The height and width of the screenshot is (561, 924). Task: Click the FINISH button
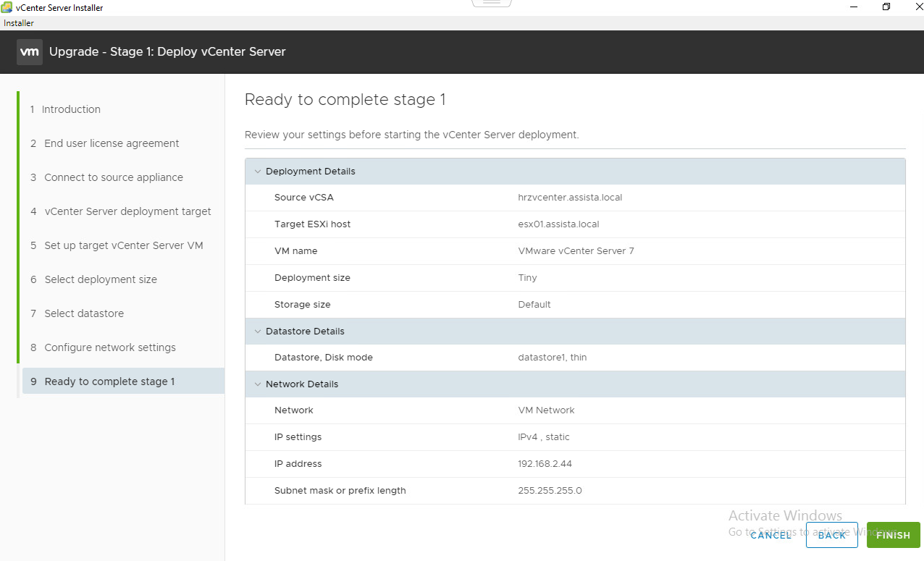pyautogui.click(x=893, y=535)
